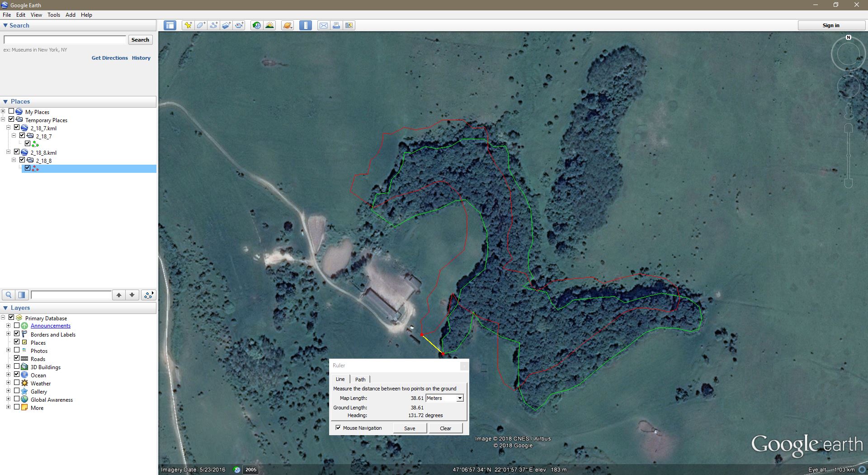The width and height of the screenshot is (868, 475).
Task: Play tour button in Places panel
Action: coord(148,295)
